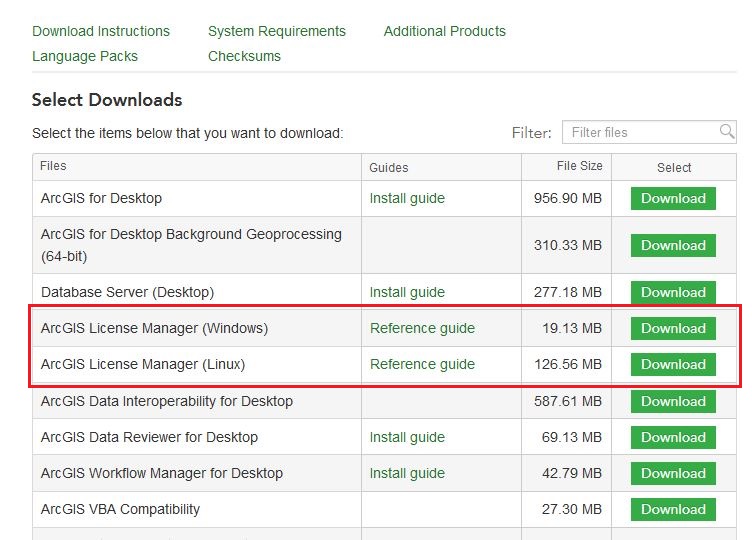The height and width of the screenshot is (540, 752).
Task: Open Install guide for ArcGIS Data Reviewer
Action: [x=407, y=437]
